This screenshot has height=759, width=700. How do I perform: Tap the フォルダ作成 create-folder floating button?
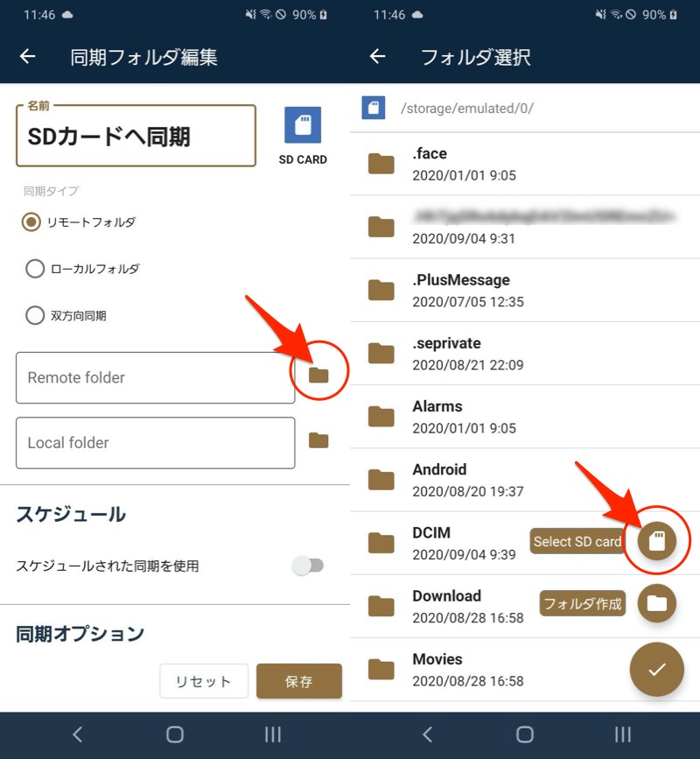click(x=656, y=603)
